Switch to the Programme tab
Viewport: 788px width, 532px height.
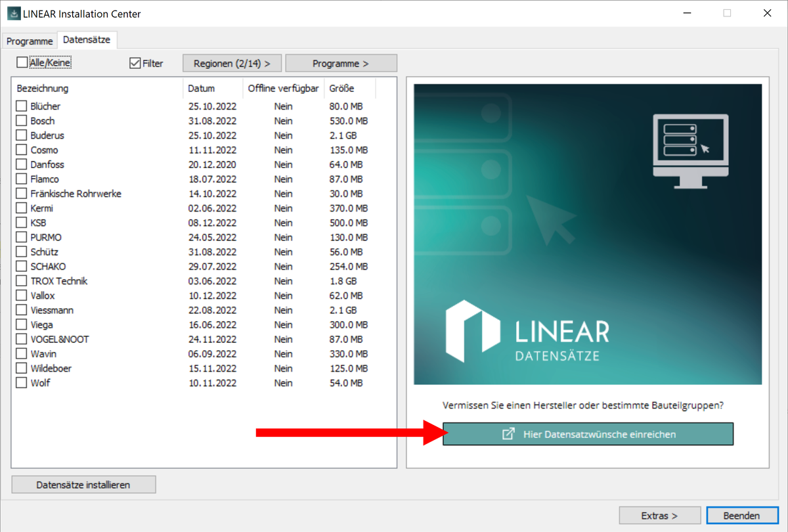click(x=30, y=41)
